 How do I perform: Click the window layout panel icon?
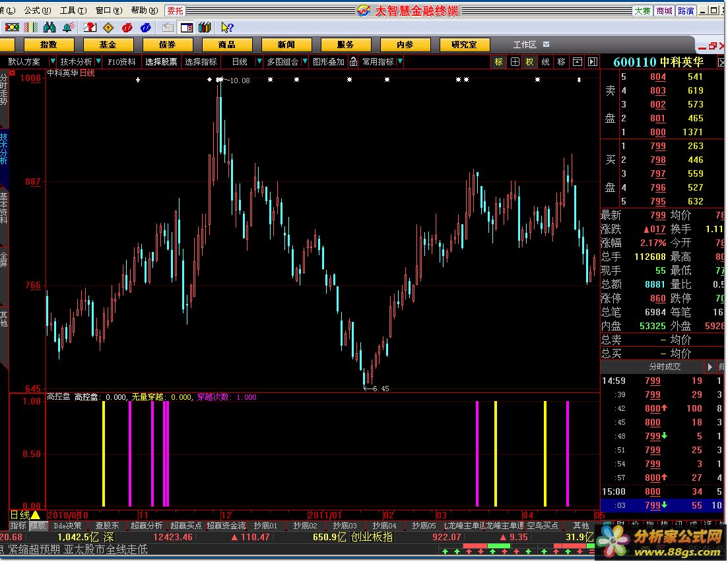(187, 28)
